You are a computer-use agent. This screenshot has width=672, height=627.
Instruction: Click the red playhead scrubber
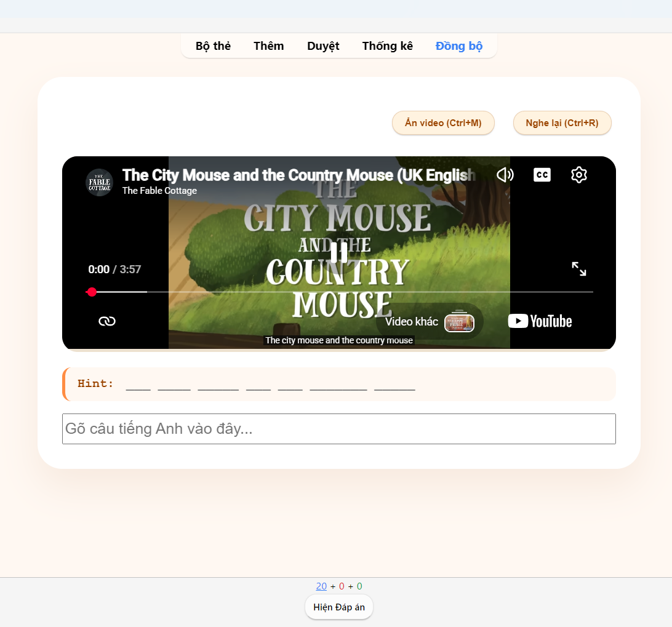pos(92,292)
